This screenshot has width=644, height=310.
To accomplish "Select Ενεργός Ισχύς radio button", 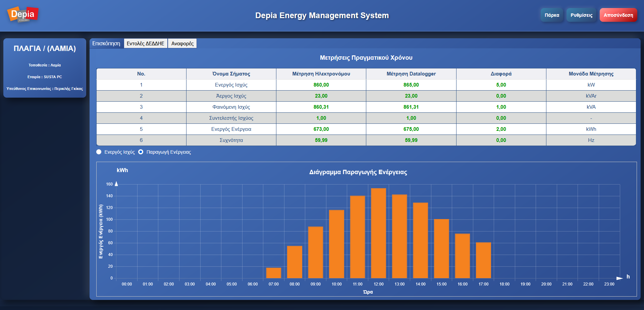I will click(x=99, y=152).
